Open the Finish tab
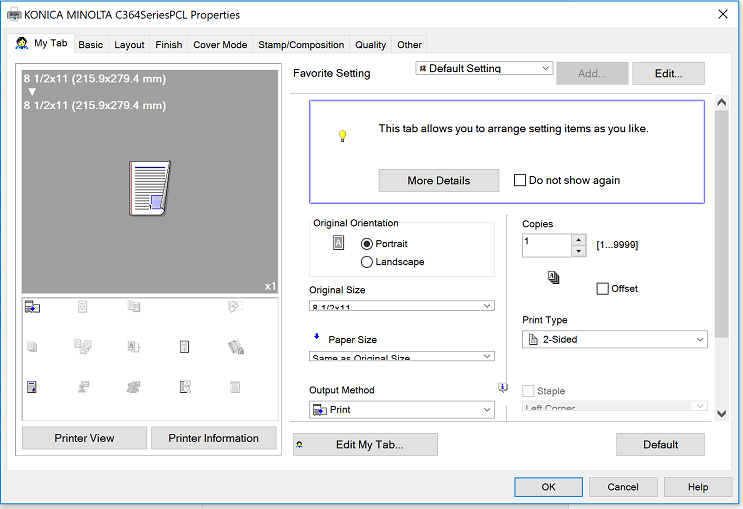 coord(169,45)
